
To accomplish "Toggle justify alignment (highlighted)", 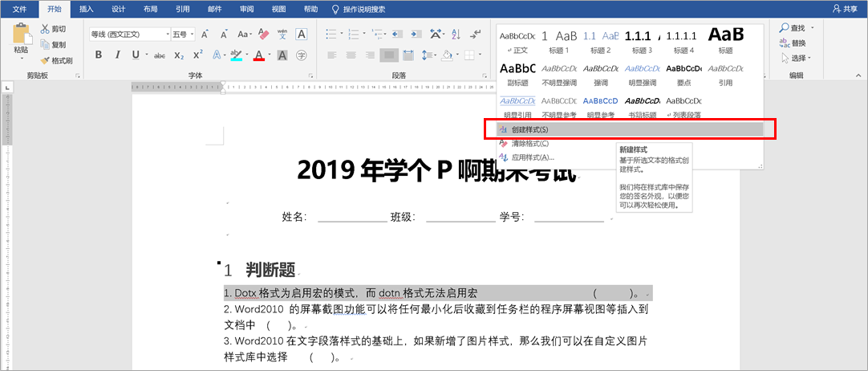I will point(390,55).
